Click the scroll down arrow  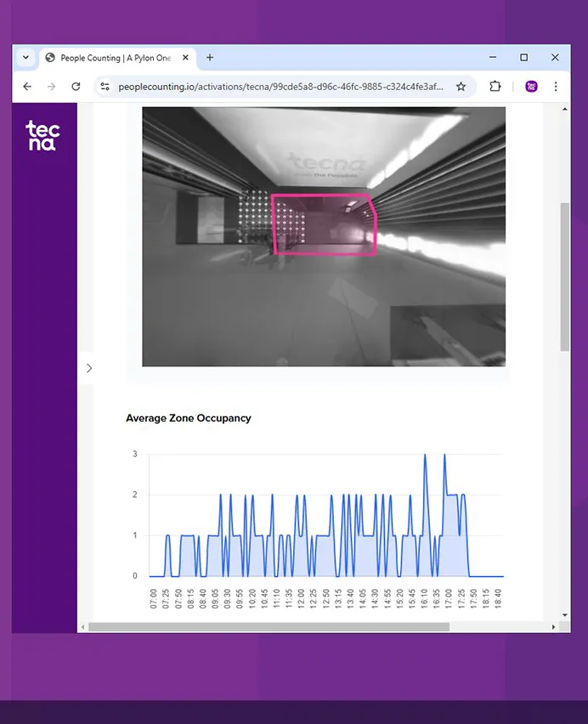565,615
